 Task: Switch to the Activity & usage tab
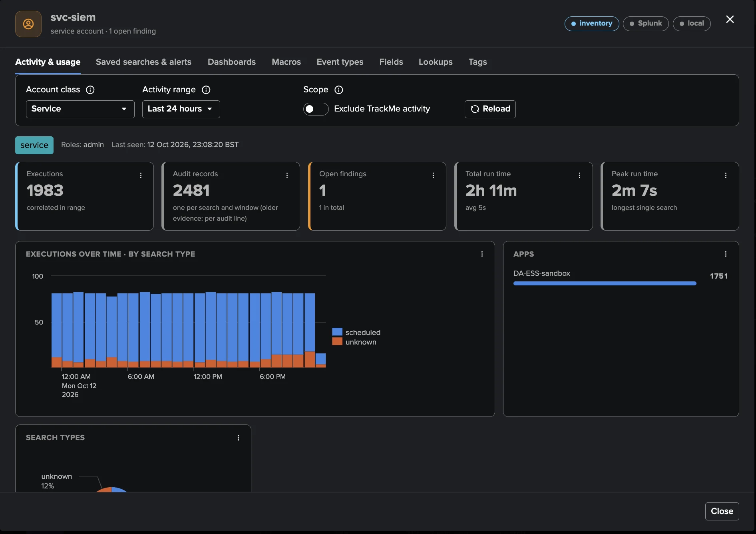coord(48,62)
